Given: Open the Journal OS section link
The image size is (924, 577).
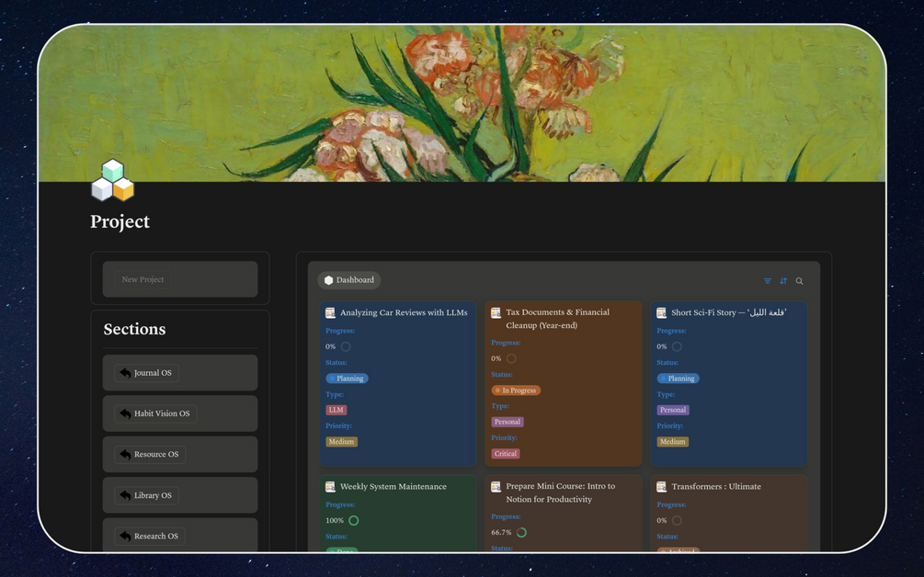Looking at the screenshot, I should pos(147,373).
